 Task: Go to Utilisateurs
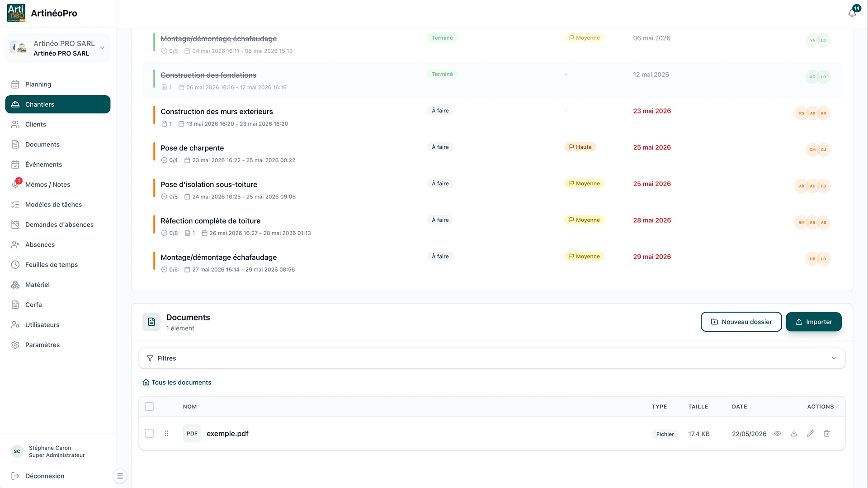(x=58, y=325)
